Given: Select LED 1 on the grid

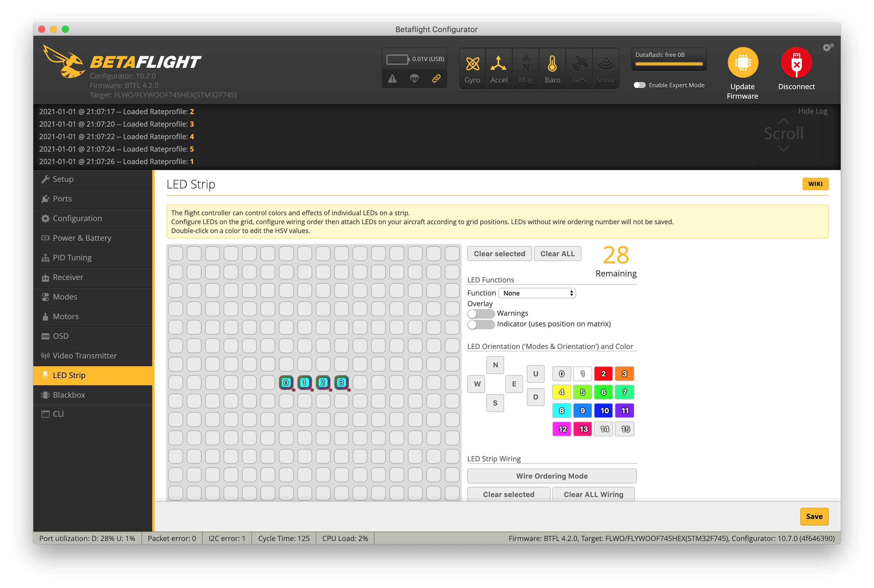Looking at the screenshot, I should point(304,383).
